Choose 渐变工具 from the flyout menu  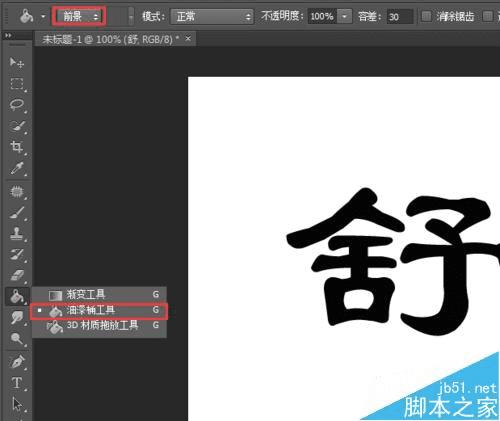point(99,295)
